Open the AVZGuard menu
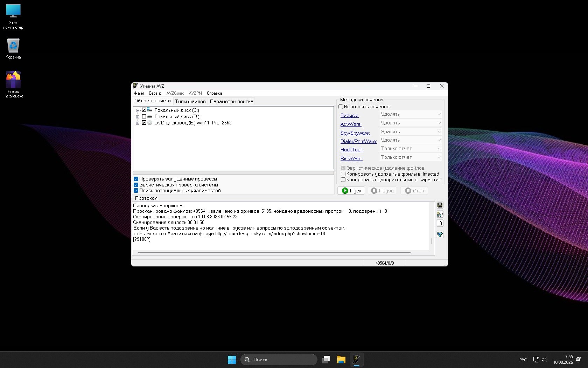Image resolution: width=588 pixels, height=368 pixels. click(175, 93)
